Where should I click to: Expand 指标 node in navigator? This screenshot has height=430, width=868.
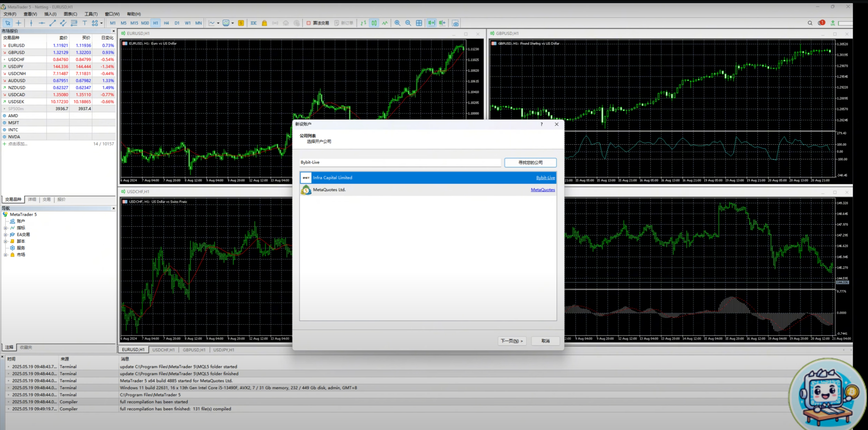6,228
